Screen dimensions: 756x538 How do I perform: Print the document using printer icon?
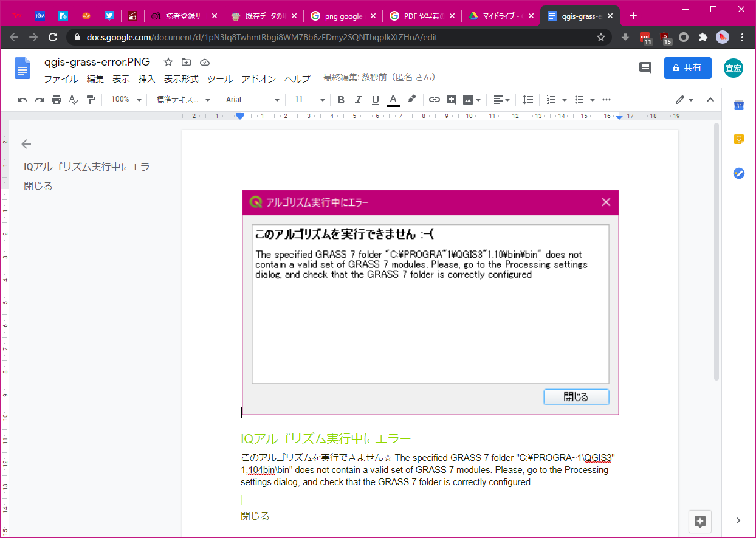[x=57, y=100]
